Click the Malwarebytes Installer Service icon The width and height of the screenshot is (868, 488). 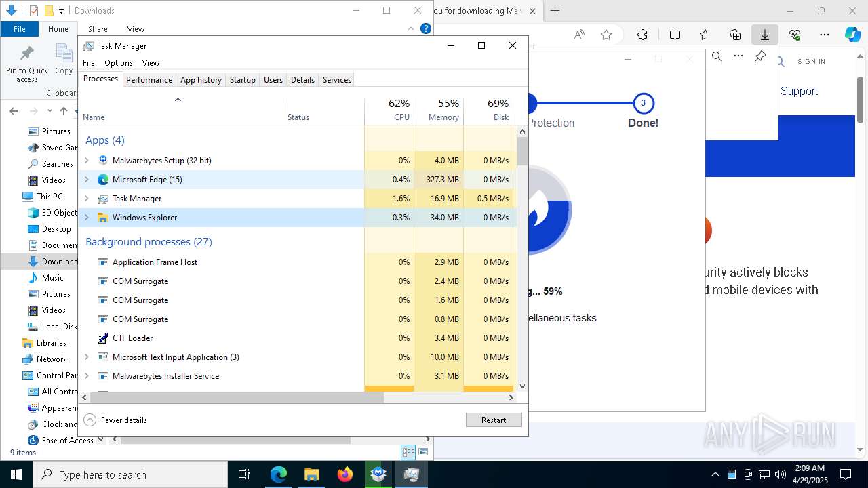pyautogui.click(x=103, y=376)
